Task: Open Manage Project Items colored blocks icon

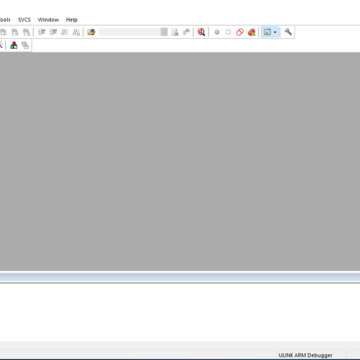Action: click(x=14, y=45)
